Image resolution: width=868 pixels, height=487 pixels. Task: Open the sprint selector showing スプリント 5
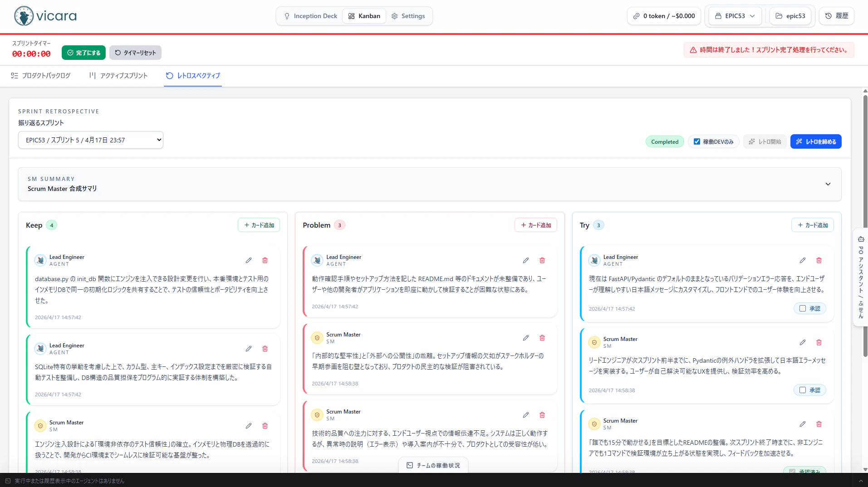tap(91, 140)
